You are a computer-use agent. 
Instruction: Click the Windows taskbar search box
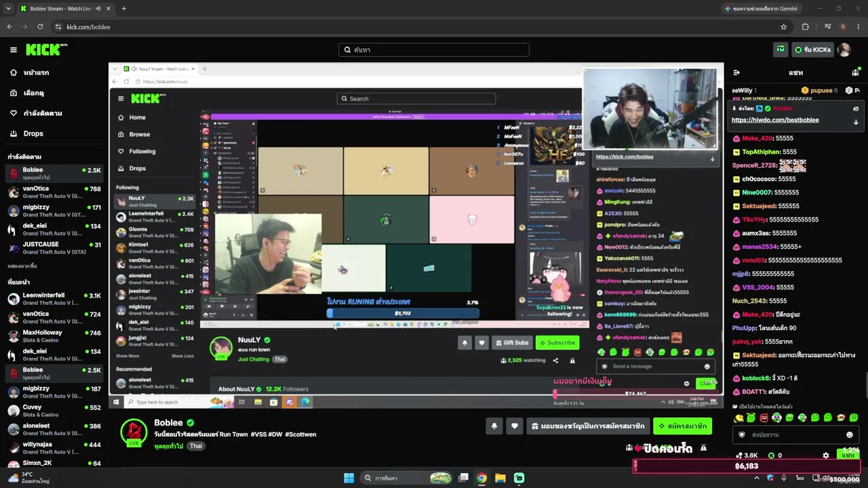407,478
